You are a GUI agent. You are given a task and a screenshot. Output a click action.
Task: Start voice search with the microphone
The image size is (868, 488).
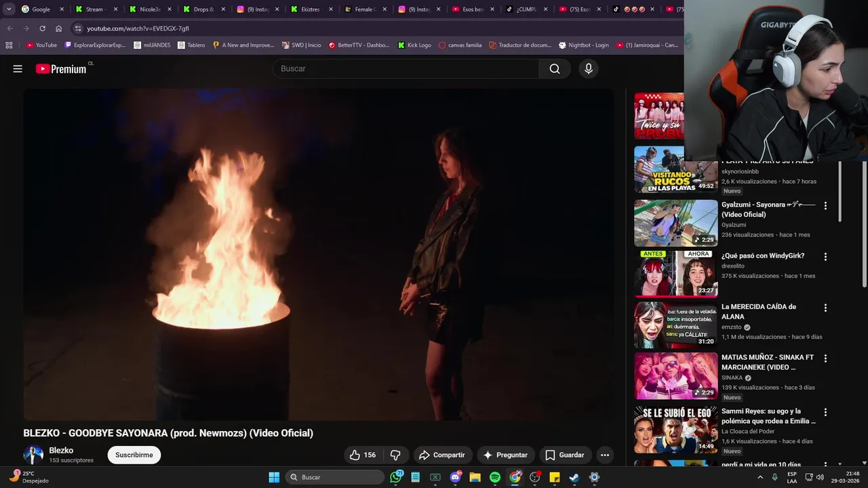[x=589, y=68]
